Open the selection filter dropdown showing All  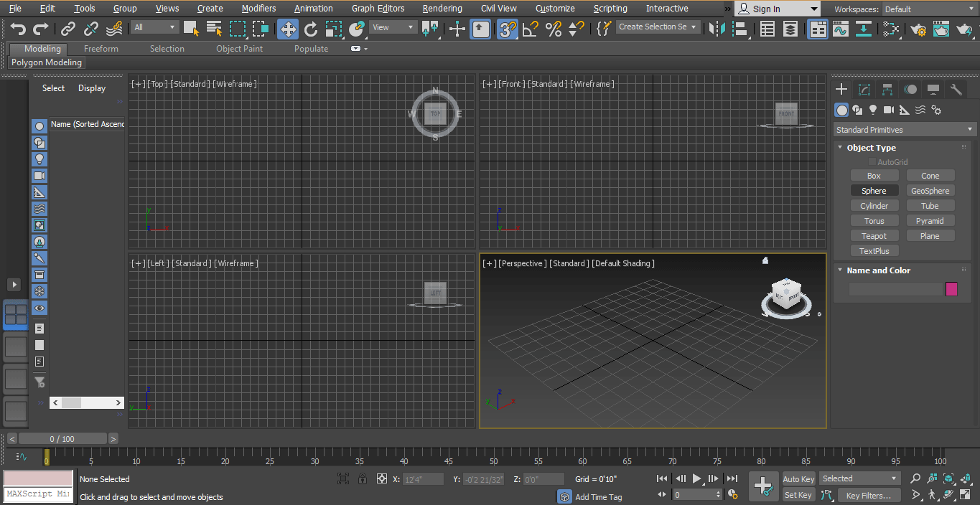154,27
